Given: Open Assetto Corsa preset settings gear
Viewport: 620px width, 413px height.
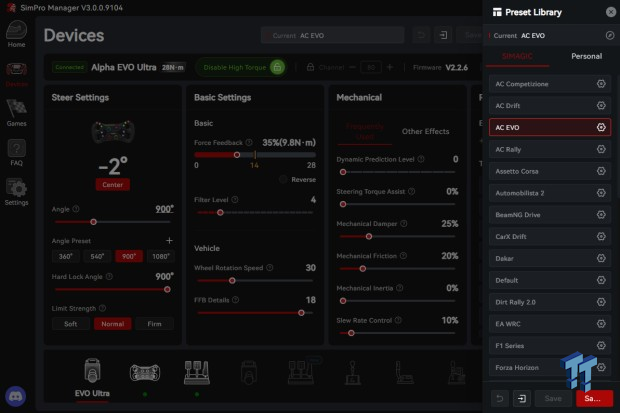Looking at the screenshot, I should (601, 171).
